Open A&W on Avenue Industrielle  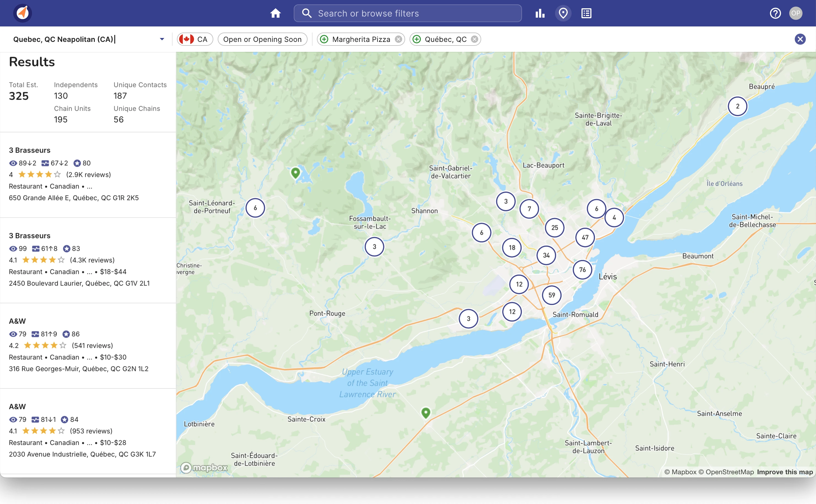pos(88,431)
